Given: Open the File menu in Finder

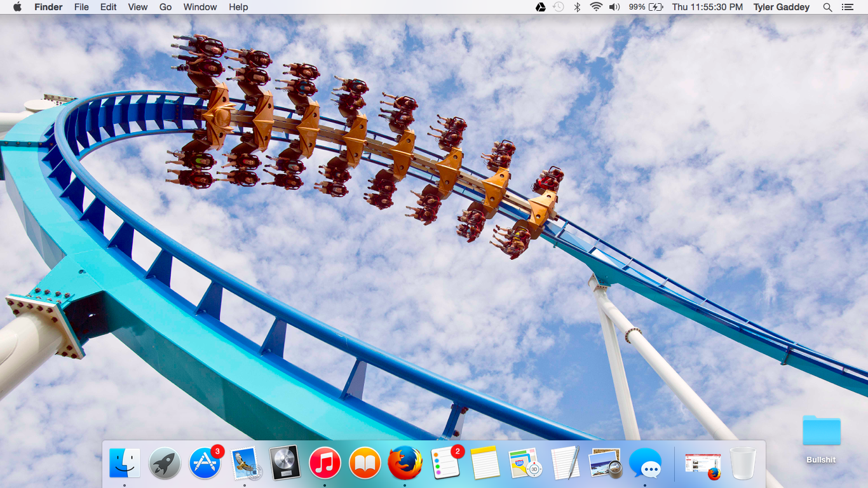Looking at the screenshot, I should click(x=81, y=7).
